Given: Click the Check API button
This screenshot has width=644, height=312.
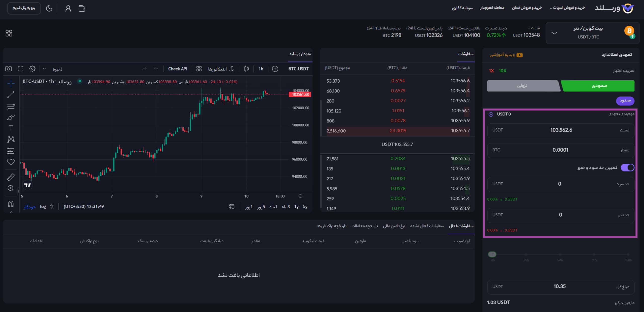Looking at the screenshot, I should tap(178, 69).
